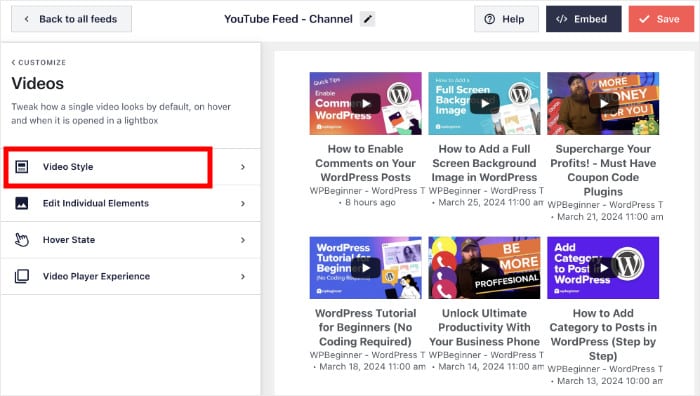
Task: Expand the Hover State chevron
Action: point(243,240)
